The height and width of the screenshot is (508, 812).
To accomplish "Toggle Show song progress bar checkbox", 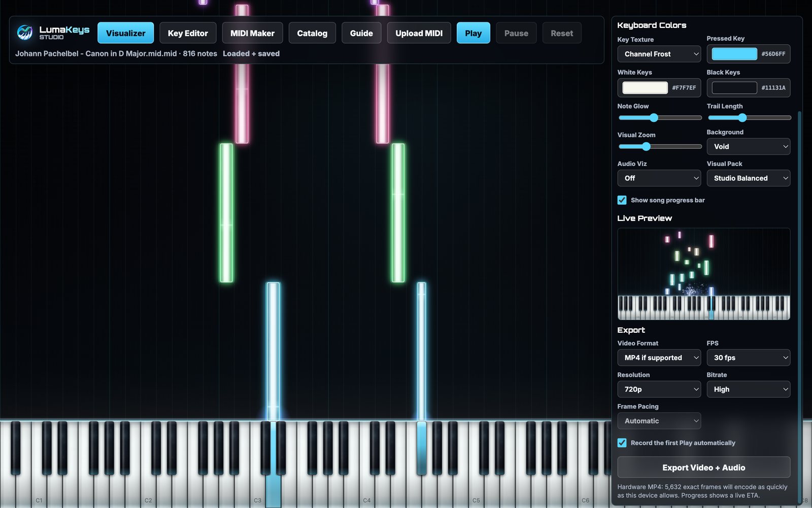I will pyautogui.click(x=622, y=200).
